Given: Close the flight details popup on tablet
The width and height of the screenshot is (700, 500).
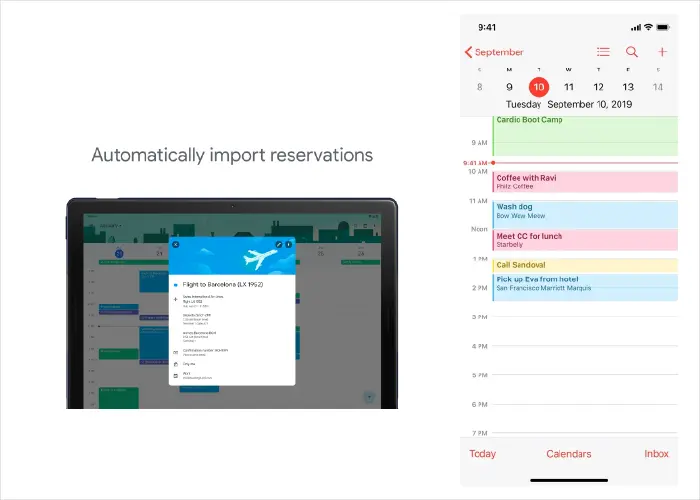Looking at the screenshot, I should pos(176,244).
